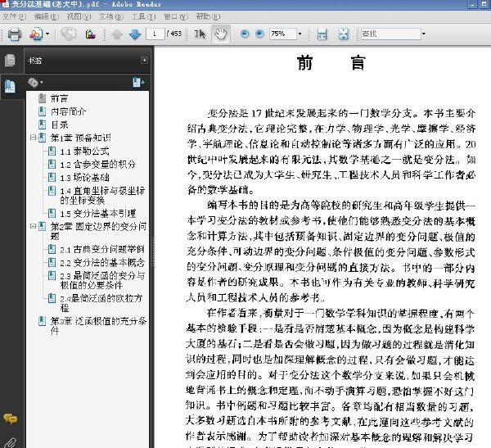This screenshot has height=448, width=491.
Task: Jump to 1.2 含参变量的积分 bookmark
Action: click(x=97, y=165)
